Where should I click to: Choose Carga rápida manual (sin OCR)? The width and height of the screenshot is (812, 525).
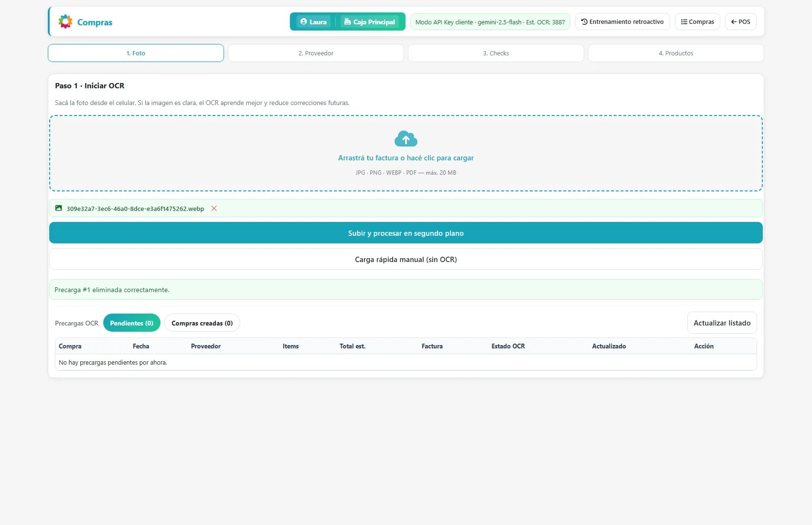406,259
